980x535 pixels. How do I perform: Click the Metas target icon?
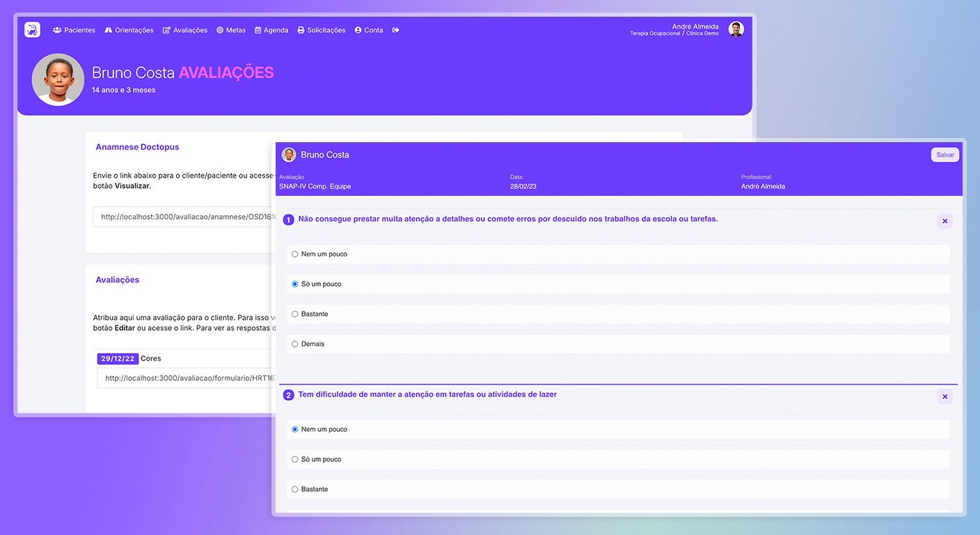(x=220, y=30)
